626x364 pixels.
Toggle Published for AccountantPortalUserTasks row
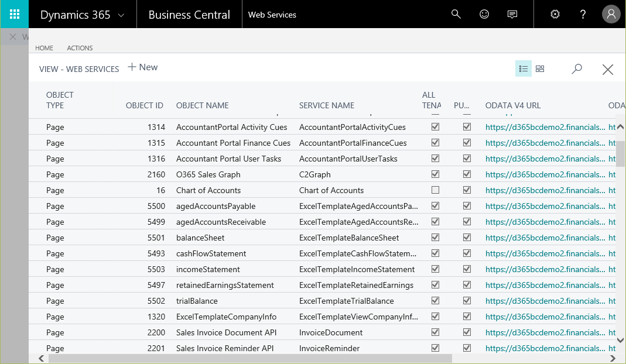pos(467,159)
